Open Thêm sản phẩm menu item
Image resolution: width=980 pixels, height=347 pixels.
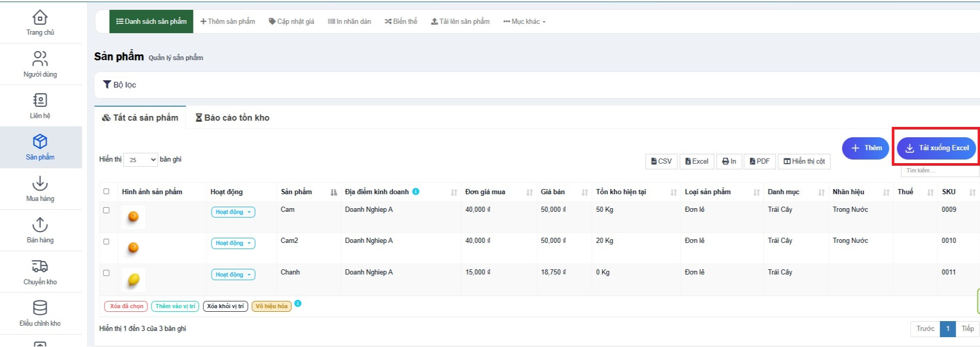pyautogui.click(x=228, y=21)
